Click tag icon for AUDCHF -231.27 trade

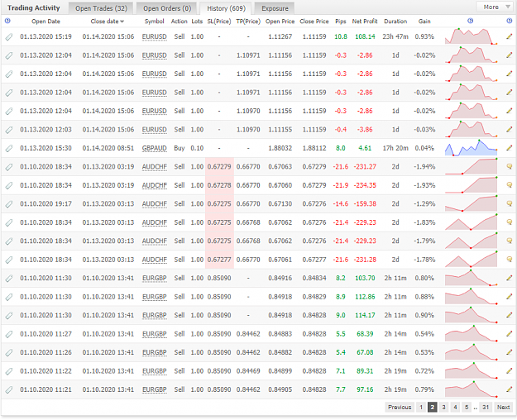(x=9, y=167)
